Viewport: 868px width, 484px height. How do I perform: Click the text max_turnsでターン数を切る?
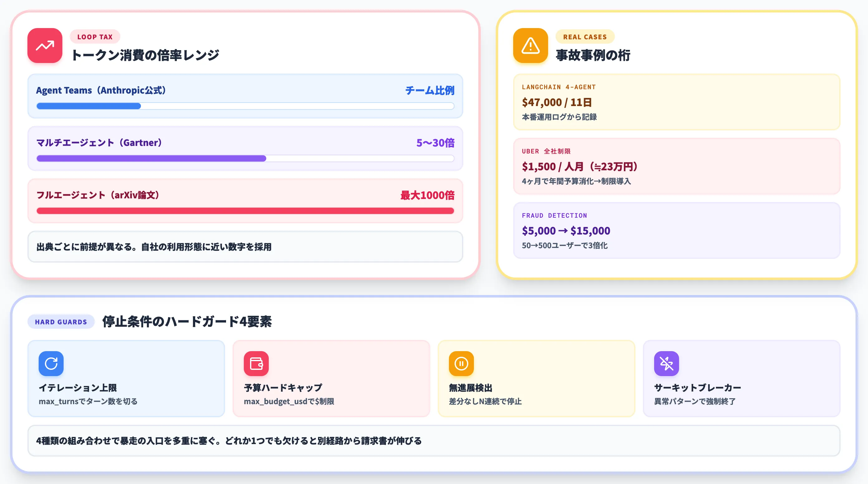click(88, 401)
